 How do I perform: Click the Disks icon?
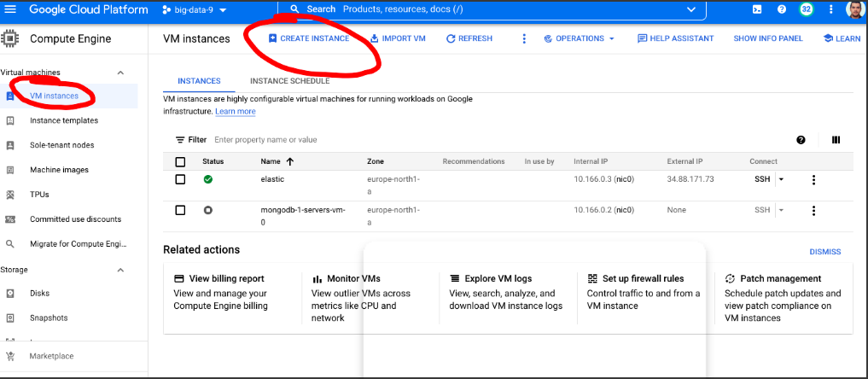(10, 294)
